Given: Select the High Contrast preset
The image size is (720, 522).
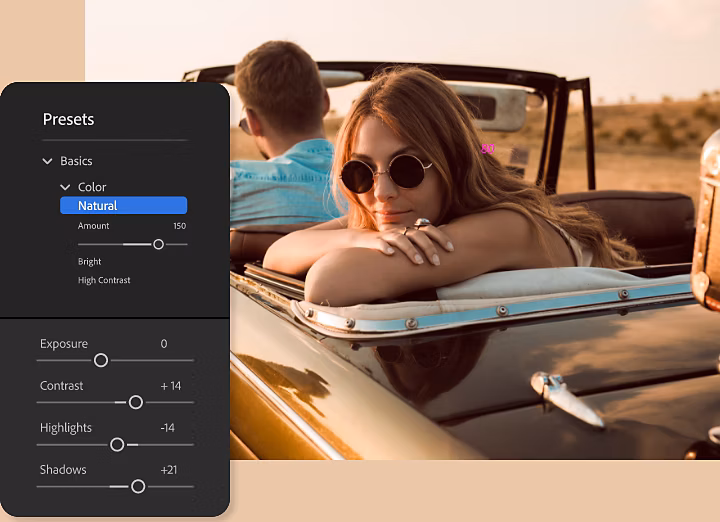Looking at the screenshot, I should click(x=104, y=280).
